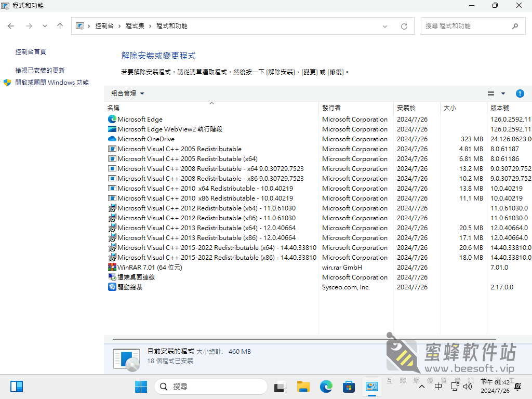Open network settings from system tray

coord(455,387)
